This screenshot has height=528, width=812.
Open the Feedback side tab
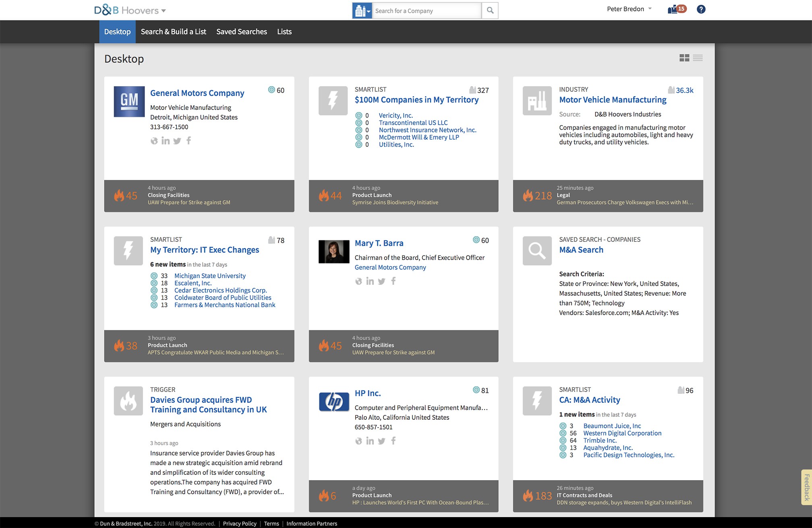(806, 487)
